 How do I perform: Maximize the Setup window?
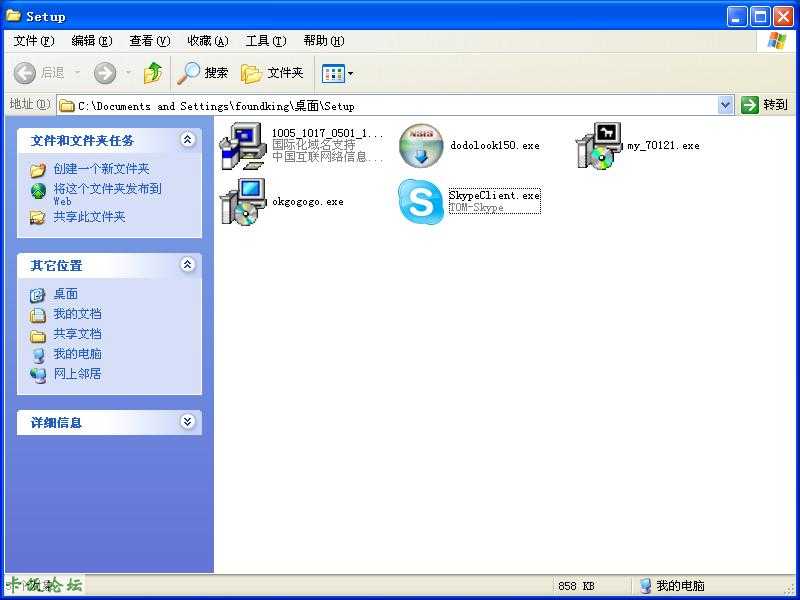pyautogui.click(x=760, y=17)
